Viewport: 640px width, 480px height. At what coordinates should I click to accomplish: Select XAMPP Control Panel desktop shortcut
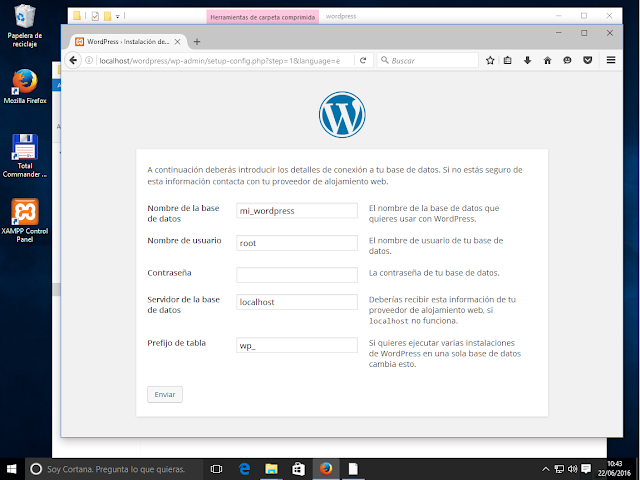click(25, 220)
